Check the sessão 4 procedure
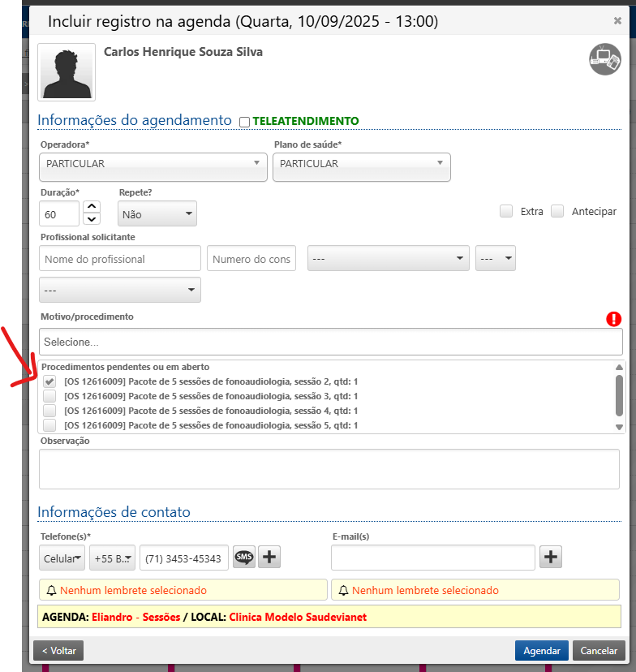The width and height of the screenshot is (636, 672). [x=49, y=411]
